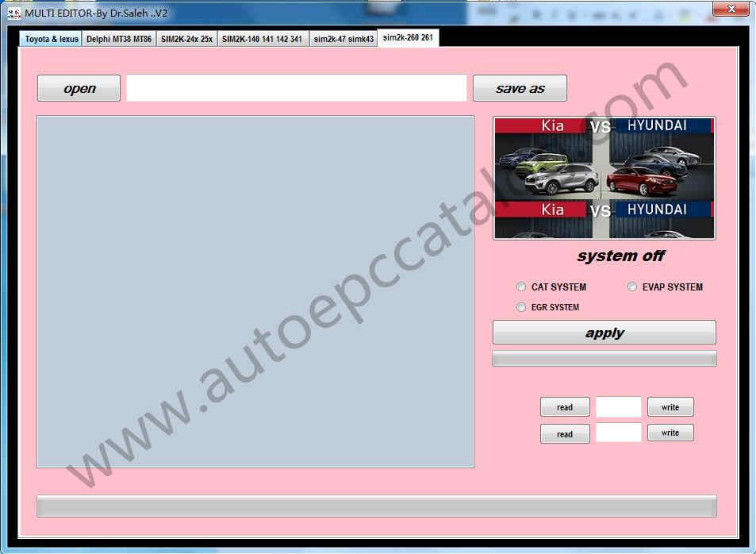Click the first read button
Screen dimensions: 756x554
564,407
